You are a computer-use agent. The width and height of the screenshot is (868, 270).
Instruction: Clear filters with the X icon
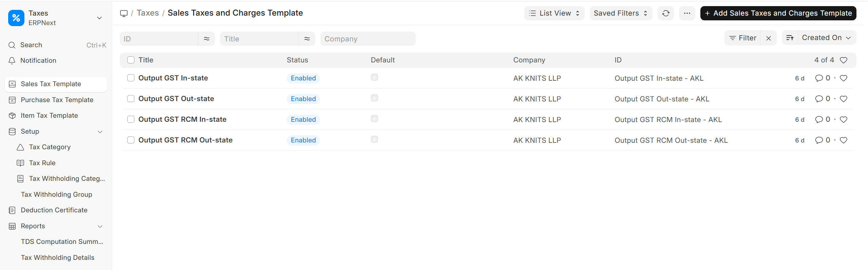769,38
